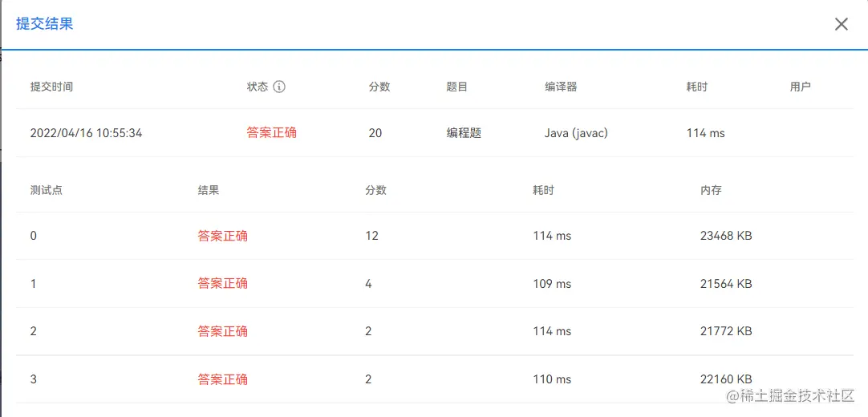Click the 状态 column header
The height and width of the screenshot is (417, 868).
click(x=258, y=87)
